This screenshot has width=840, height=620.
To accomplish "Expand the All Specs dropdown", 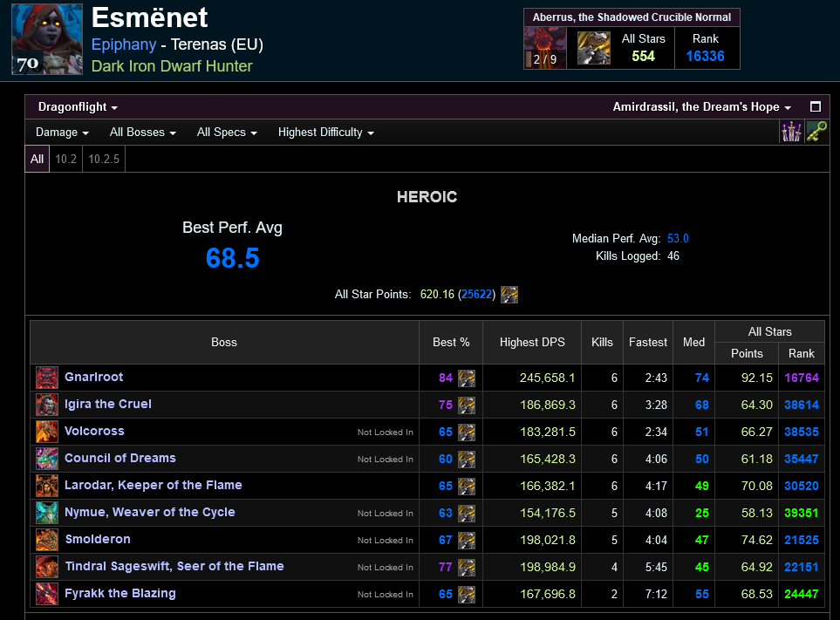I will (227, 133).
